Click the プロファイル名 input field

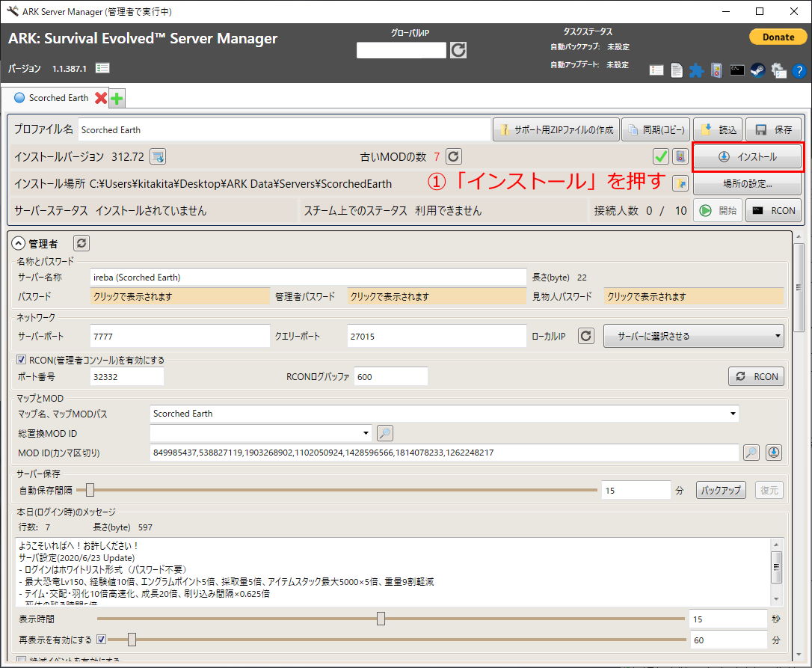[284, 129]
